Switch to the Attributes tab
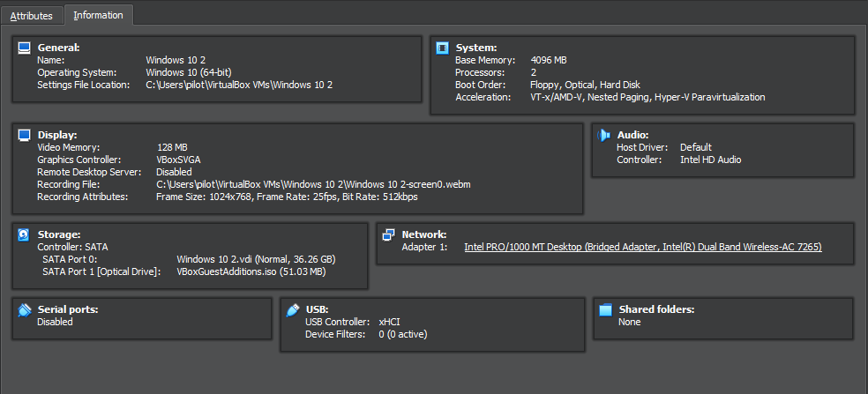 (32, 16)
